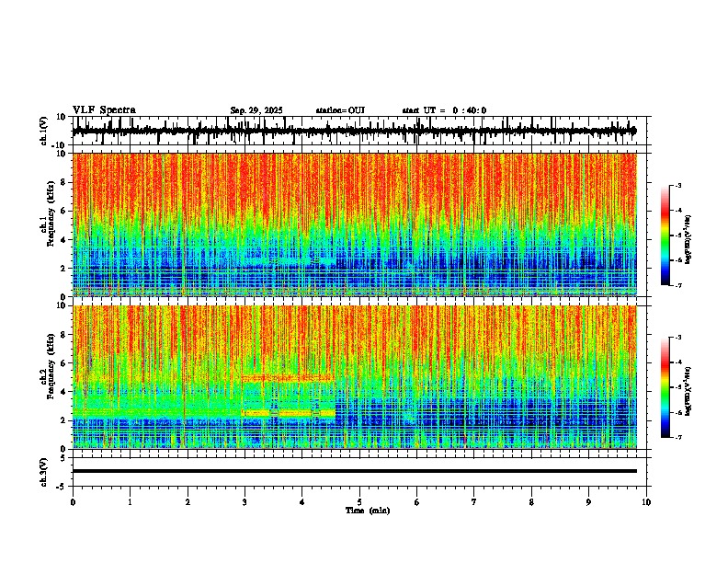Click the ch.1 spectrogram color bar
The width and height of the screenshot is (728, 563).
pyautogui.click(x=665, y=236)
